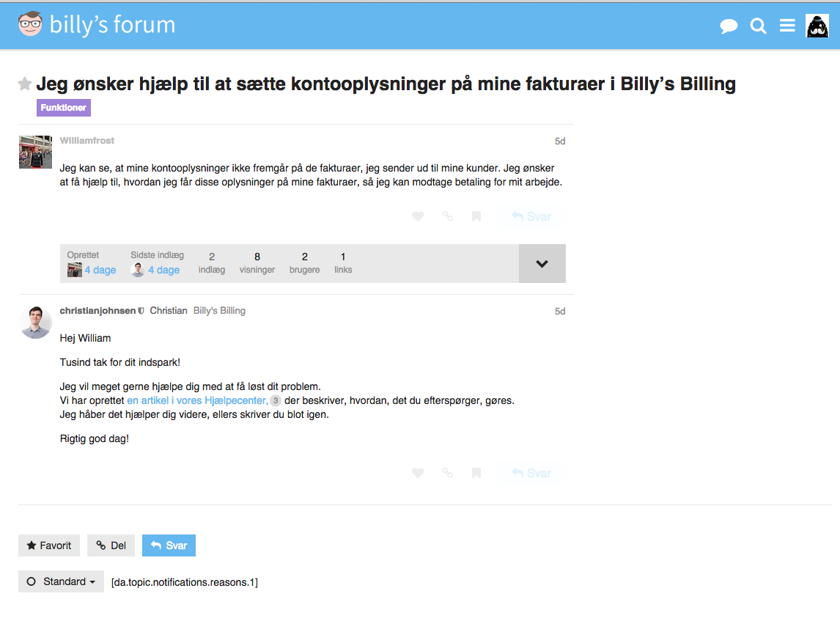Click the moderator shield icon beside christianjohnsen
The image size is (840, 621).
[141, 311]
